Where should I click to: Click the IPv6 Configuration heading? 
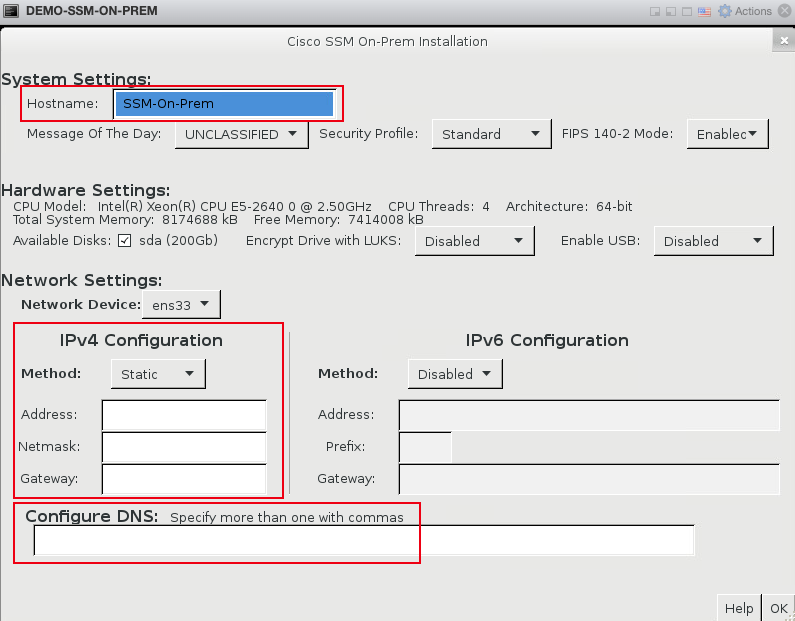tap(547, 340)
